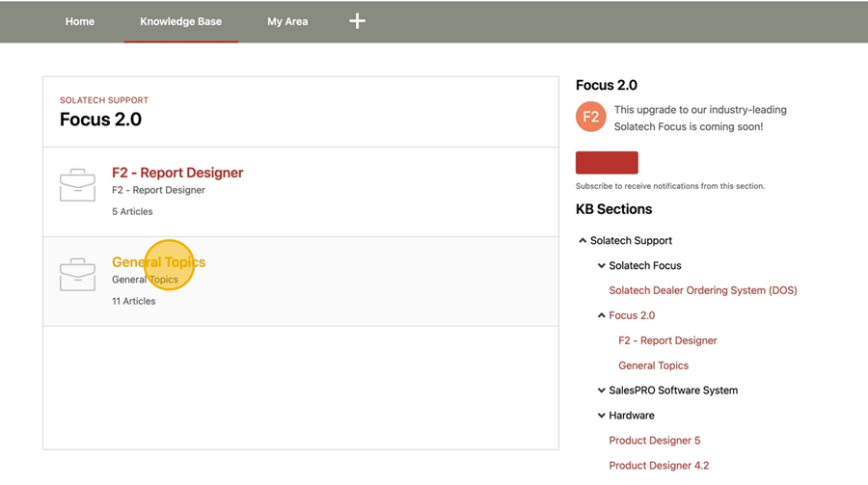The image size is (868, 485).
Task: Select Solatech Support label in KB tree
Action: [x=631, y=240]
